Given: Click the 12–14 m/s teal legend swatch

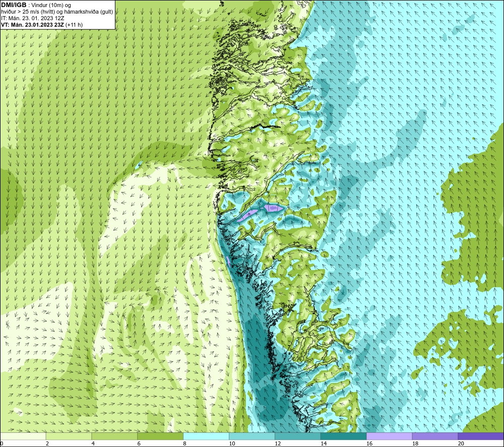Looking at the screenshot, I should 298,436.
